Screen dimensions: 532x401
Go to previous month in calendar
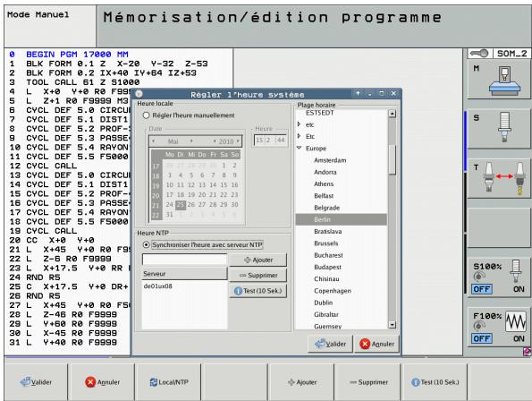click(x=154, y=141)
